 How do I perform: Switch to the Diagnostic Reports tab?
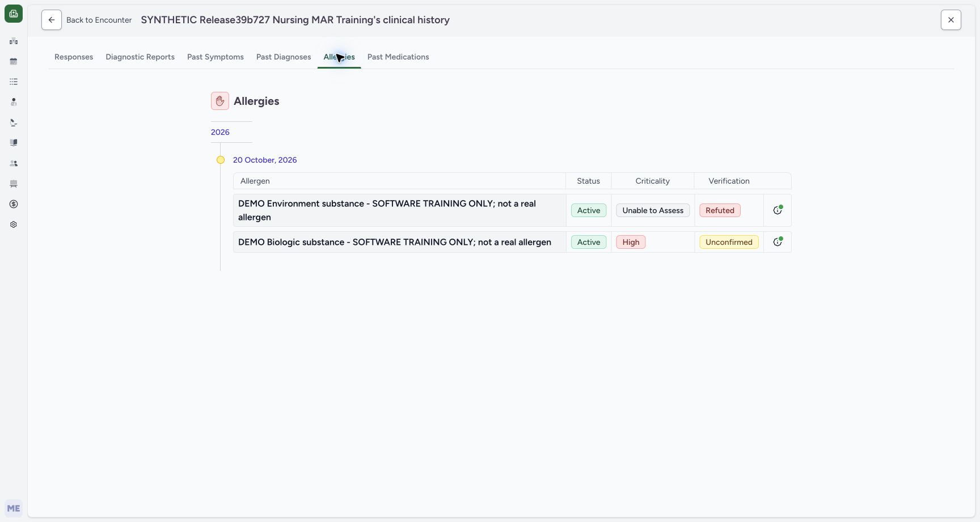coord(140,57)
